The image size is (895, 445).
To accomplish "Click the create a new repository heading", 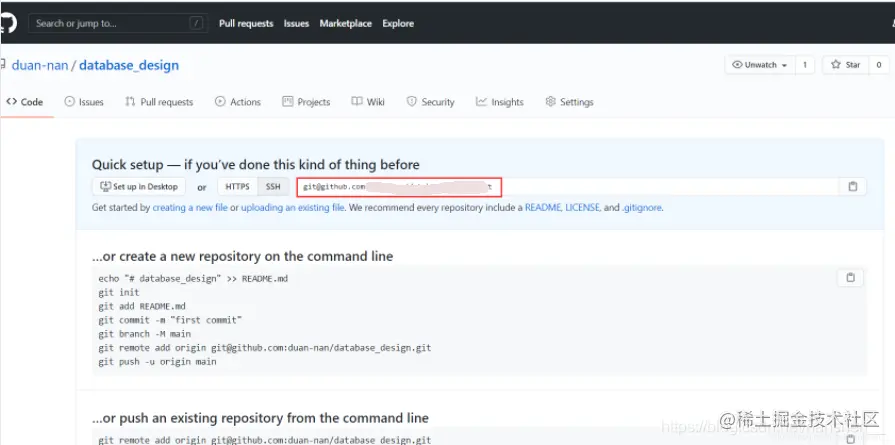I will tap(243, 256).
